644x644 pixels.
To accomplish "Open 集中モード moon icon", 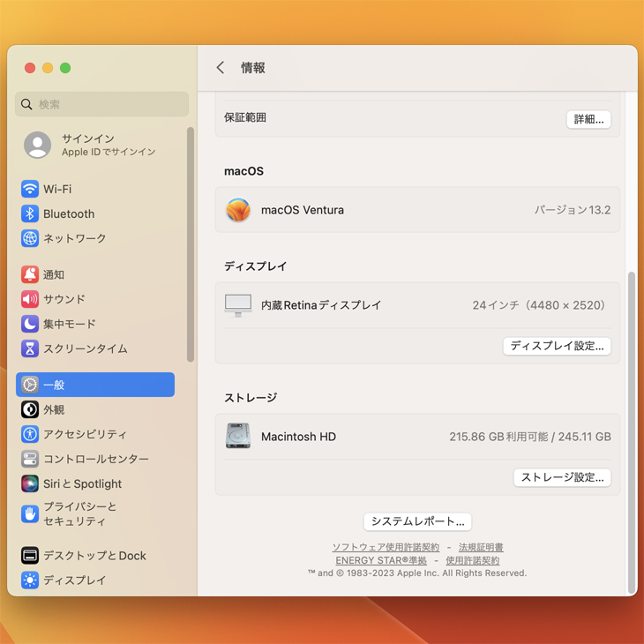I will pos(30,324).
